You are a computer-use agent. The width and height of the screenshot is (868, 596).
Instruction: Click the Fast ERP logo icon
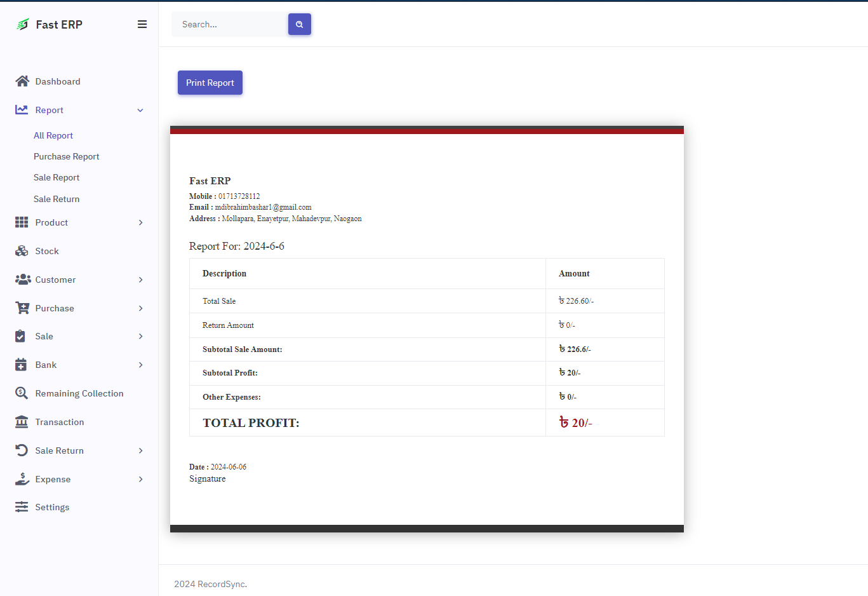(x=23, y=24)
